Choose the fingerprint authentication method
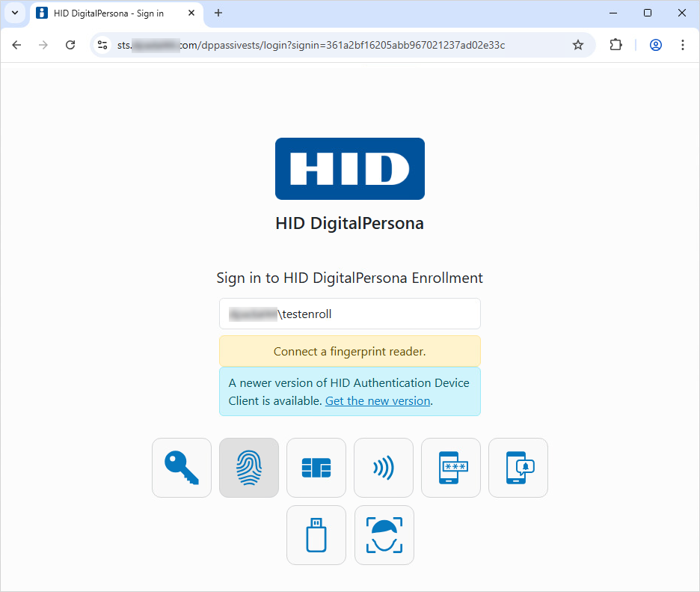 coord(249,468)
